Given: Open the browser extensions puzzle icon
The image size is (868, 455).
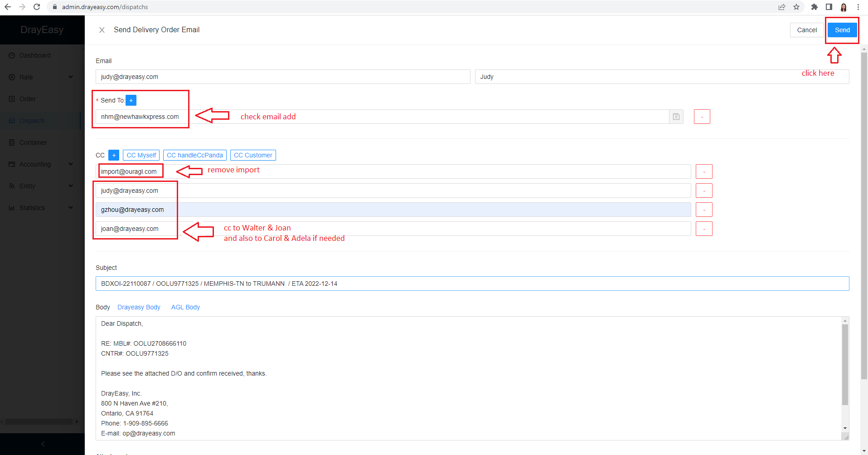Looking at the screenshot, I should (814, 7).
